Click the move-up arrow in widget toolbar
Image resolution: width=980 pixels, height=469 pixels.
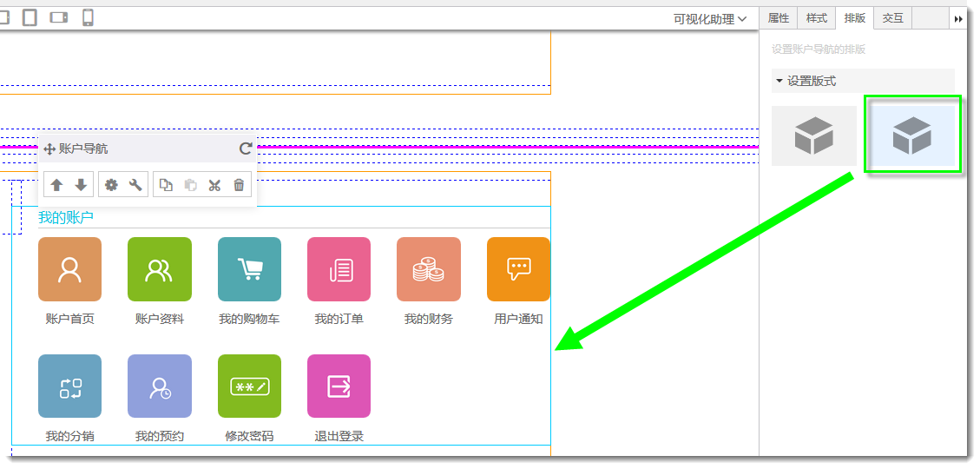[x=56, y=185]
